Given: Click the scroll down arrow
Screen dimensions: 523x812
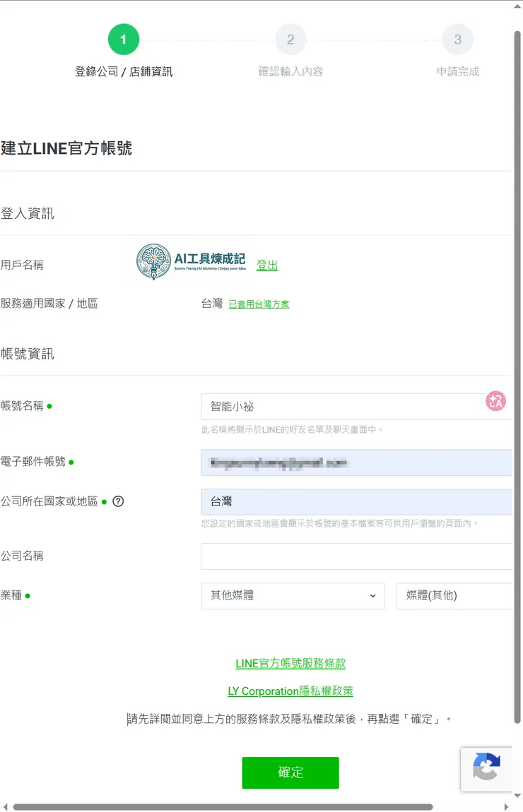Looking at the screenshot, I should tap(517, 796).
